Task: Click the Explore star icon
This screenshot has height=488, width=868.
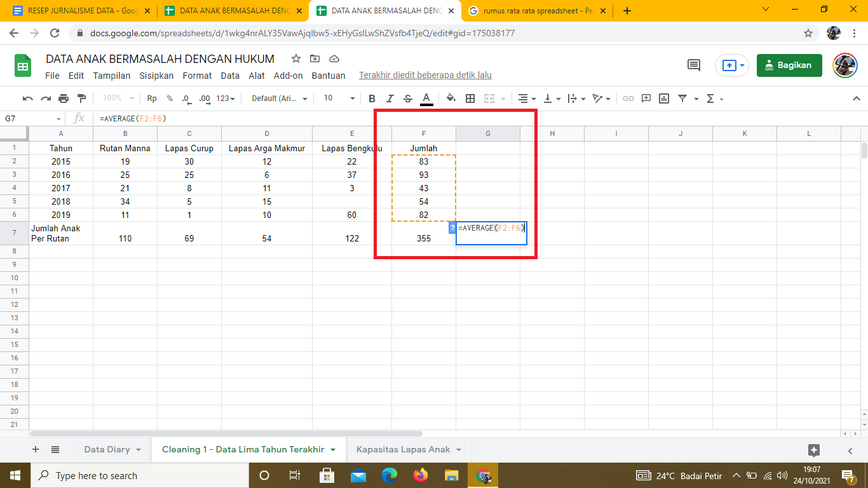Action: 813,450
